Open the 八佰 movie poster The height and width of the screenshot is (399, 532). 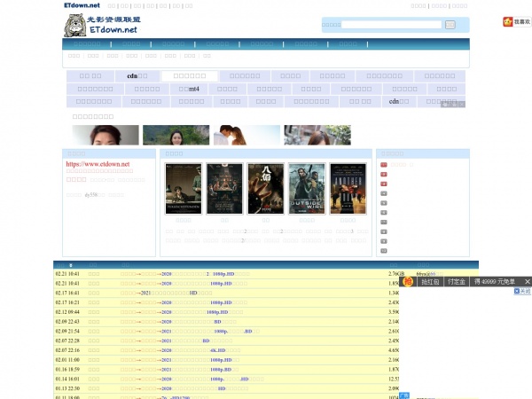(266, 189)
